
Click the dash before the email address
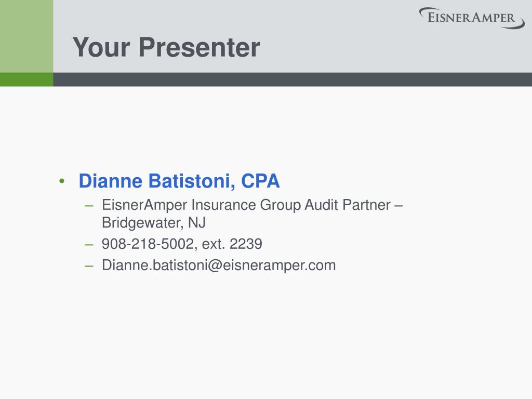89,265
